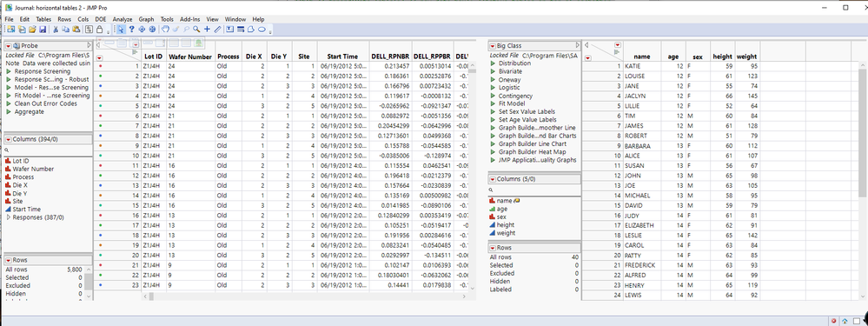Select the name column in Big Class list
The width and height of the screenshot is (868, 326).
click(x=504, y=201)
